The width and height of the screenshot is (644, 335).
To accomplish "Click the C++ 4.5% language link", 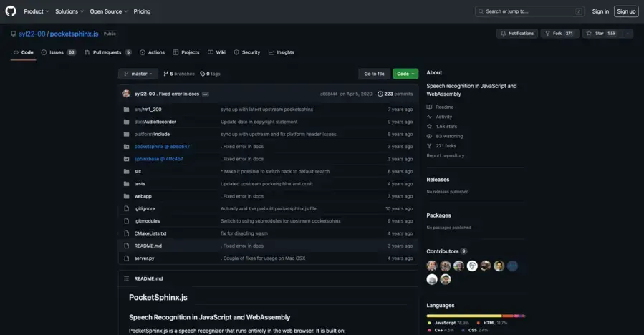I will tap(441, 330).
